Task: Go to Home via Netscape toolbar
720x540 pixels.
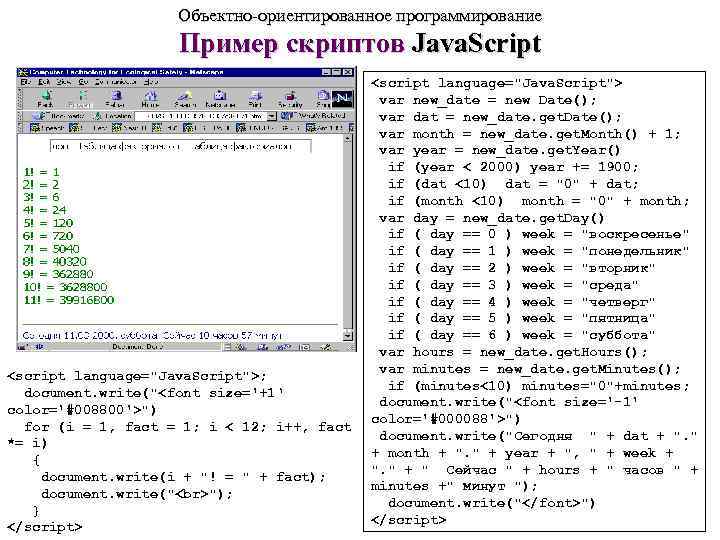Action: pyautogui.click(x=150, y=98)
